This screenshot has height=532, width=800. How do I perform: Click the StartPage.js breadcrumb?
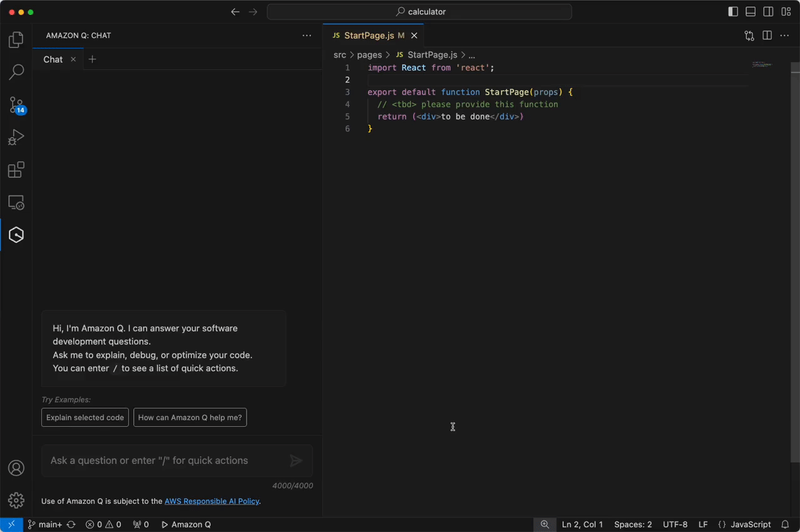click(x=426, y=55)
